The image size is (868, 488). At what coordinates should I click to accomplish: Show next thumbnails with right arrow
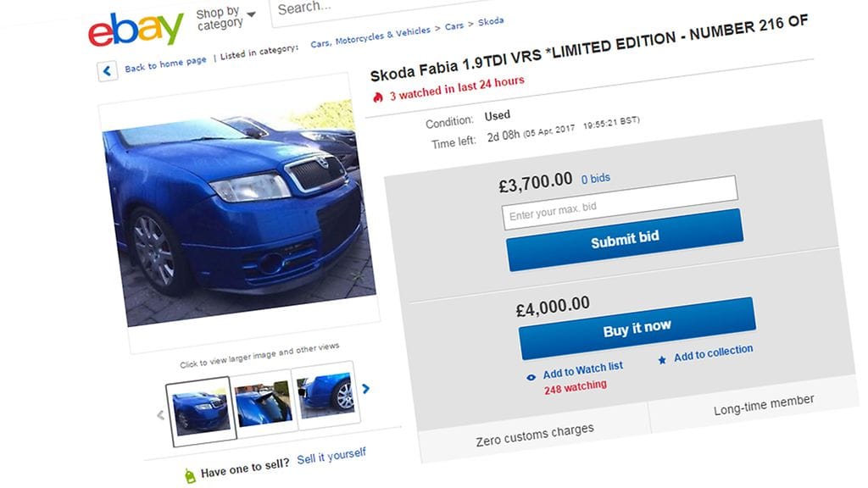click(366, 389)
